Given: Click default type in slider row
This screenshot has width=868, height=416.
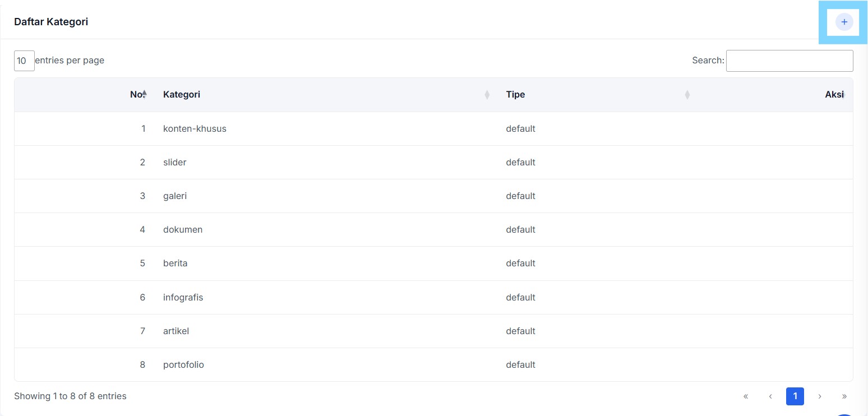Looking at the screenshot, I should pos(520,162).
